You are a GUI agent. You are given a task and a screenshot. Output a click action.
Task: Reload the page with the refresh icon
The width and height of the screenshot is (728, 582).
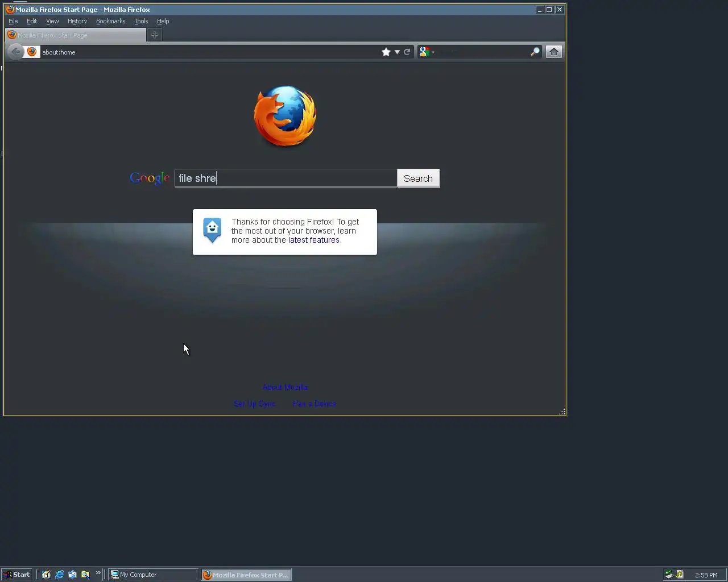407,52
